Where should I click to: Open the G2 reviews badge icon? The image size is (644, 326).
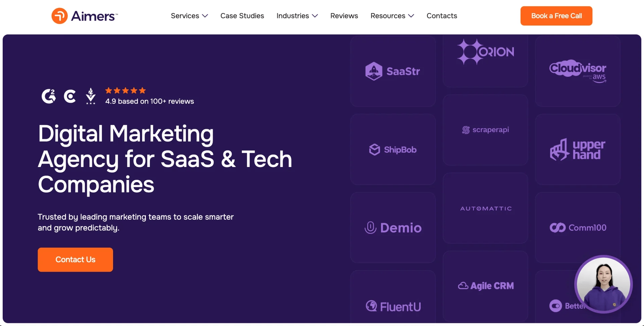(x=49, y=96)
